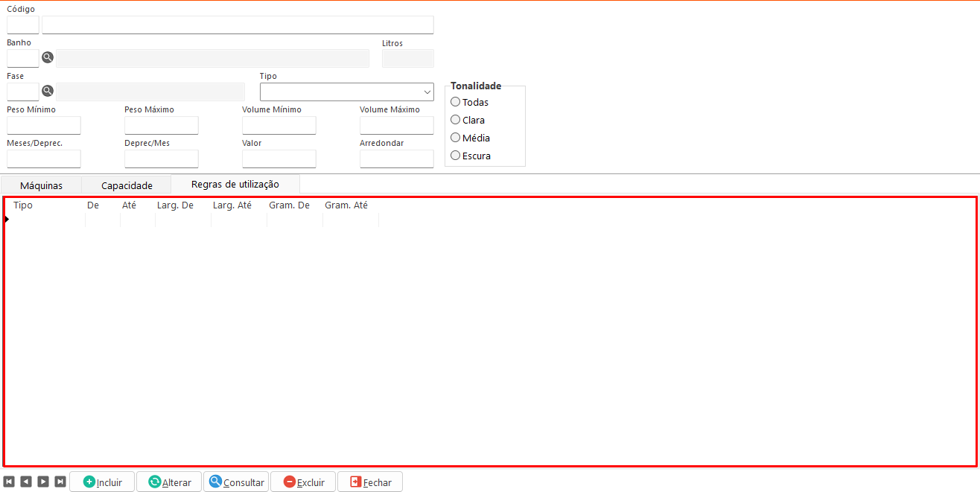Screen dimensions: 980x492
Task: Jump to the last record
Action: click(x=60, y=482)
